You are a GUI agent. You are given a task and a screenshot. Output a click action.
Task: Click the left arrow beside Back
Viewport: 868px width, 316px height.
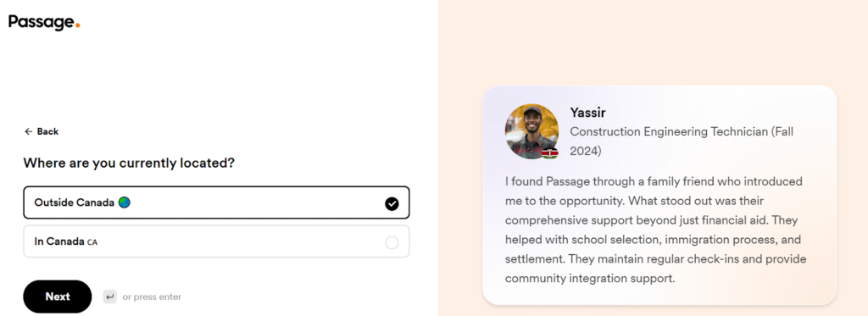[x=28, y=131]
